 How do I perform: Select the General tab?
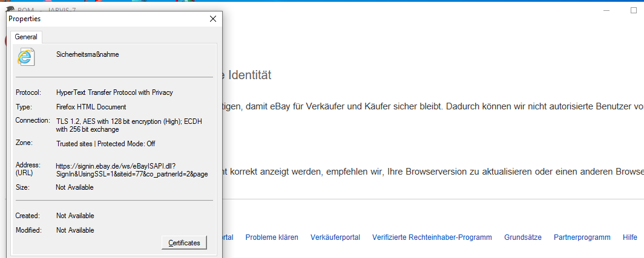[26, 37]
